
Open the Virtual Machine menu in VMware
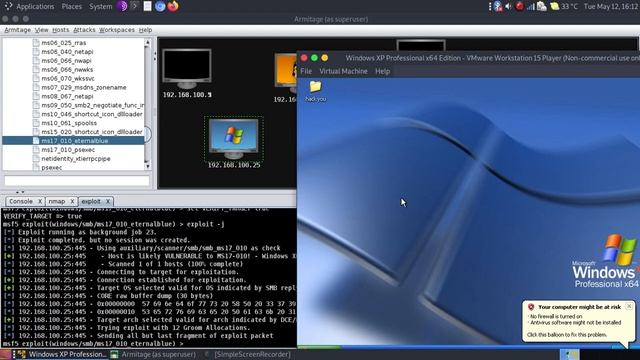tap(343, 71)
